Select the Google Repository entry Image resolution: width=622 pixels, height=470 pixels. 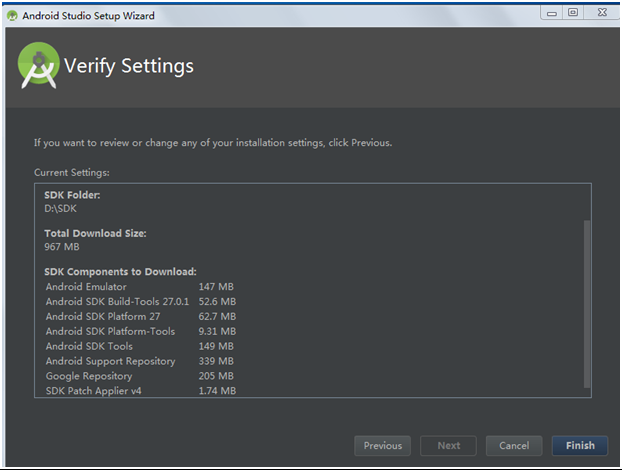[140, 376]
